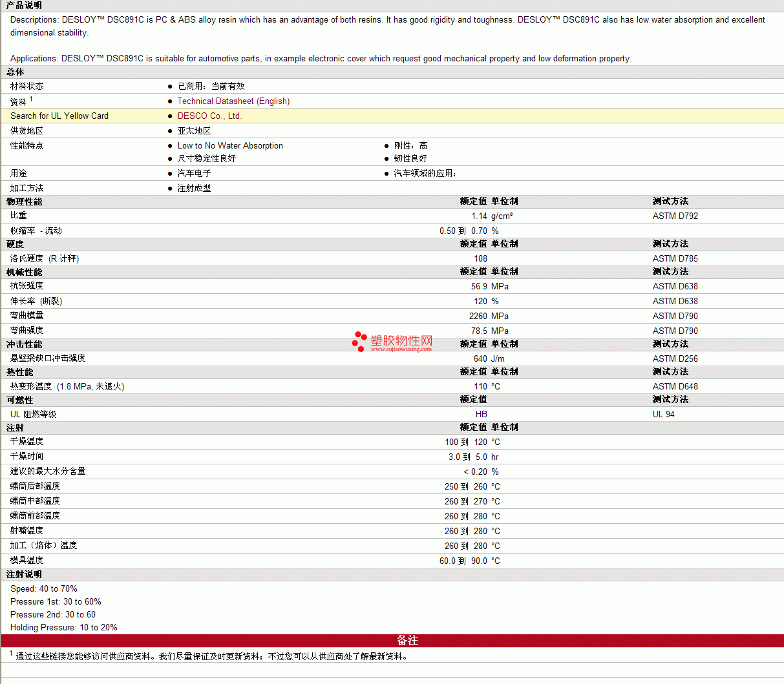784x684 pixels.
Task: Click the ASTM D256 test method
Action: coord(675,358)
